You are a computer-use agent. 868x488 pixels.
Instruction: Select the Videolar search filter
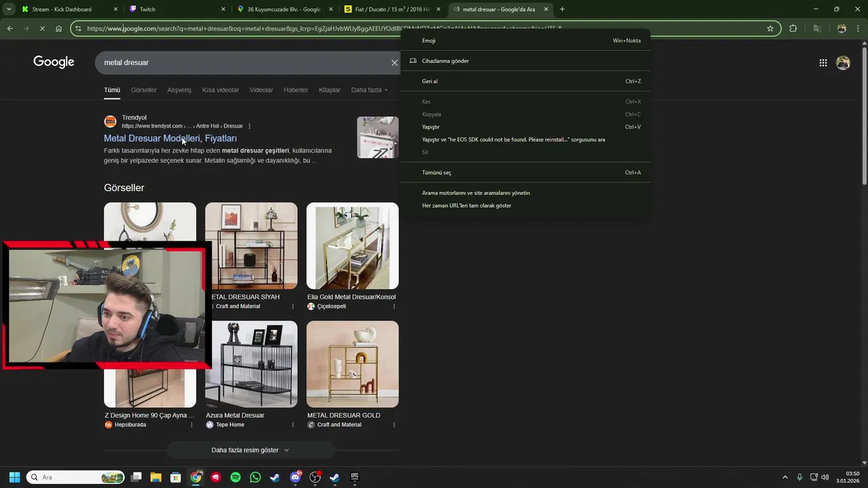tap(261, 89)
